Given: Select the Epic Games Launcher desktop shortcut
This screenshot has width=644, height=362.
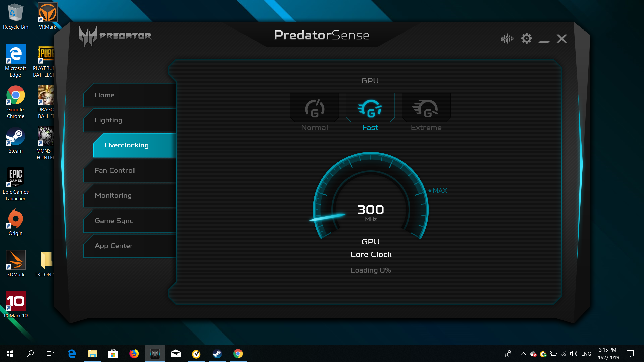Looking at the screenshot, I should point(15,184).
